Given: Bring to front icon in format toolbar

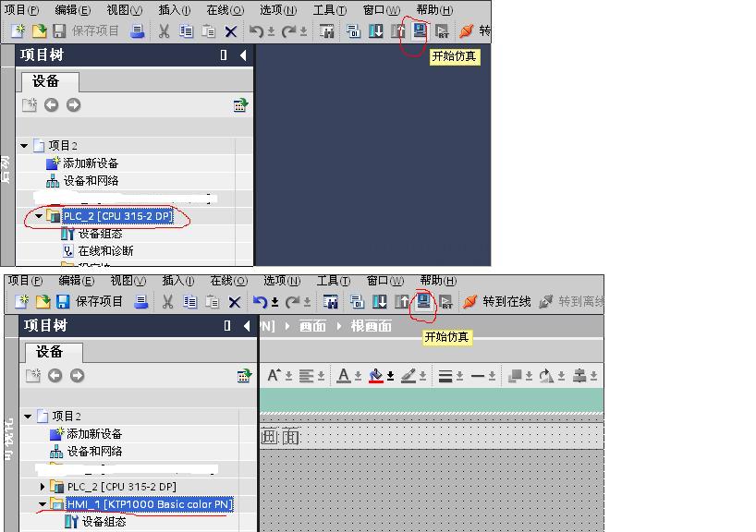Looking at the screenshot, I should pyautogui.click(x=516, y=375).
